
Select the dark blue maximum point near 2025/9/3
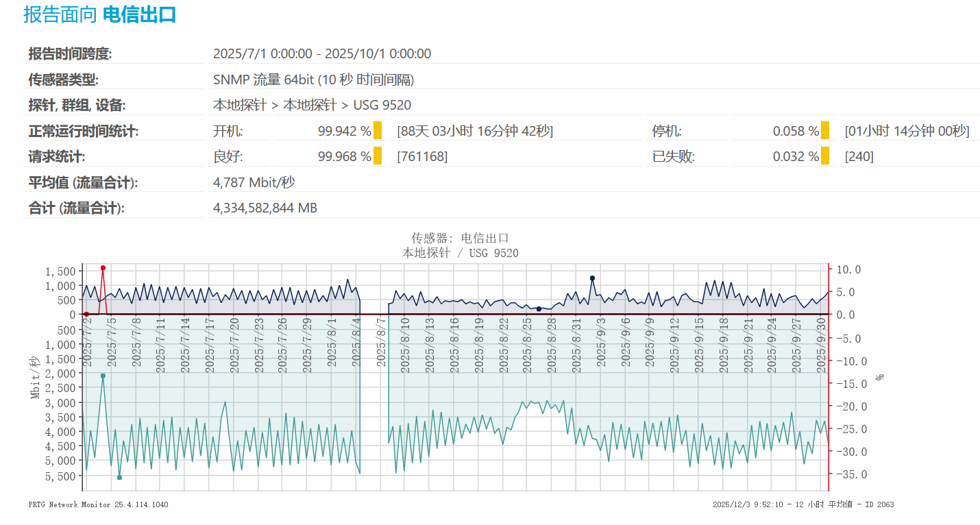click(x=592, y=278)
